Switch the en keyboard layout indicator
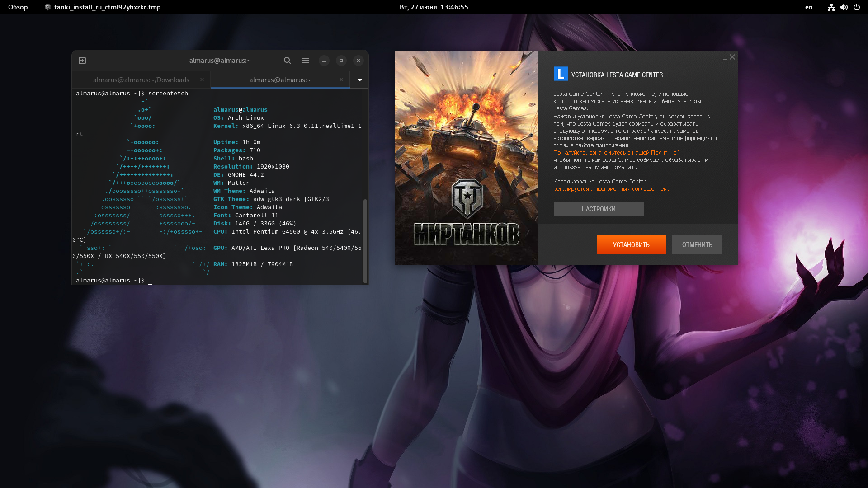The image size is (868, 488). tap(809, 7)
